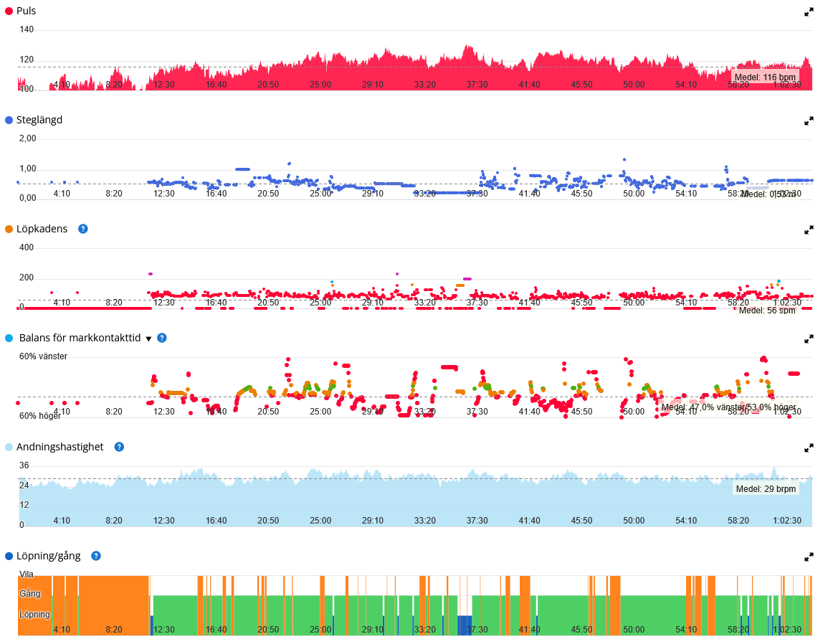This screenshot has width=823, height=644.
Task: Click the Steglängd chart title
Action: click(39, 120)
